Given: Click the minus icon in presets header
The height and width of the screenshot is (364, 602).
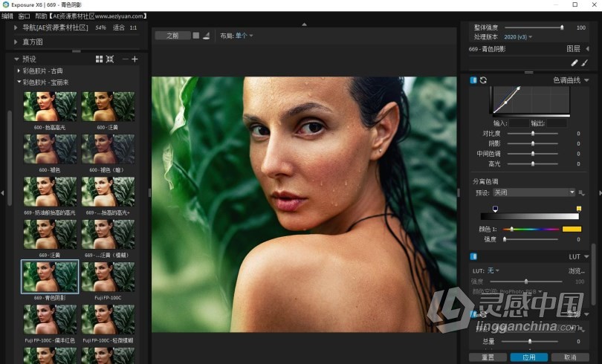Looking at the screenshot, I should (125, 59).
